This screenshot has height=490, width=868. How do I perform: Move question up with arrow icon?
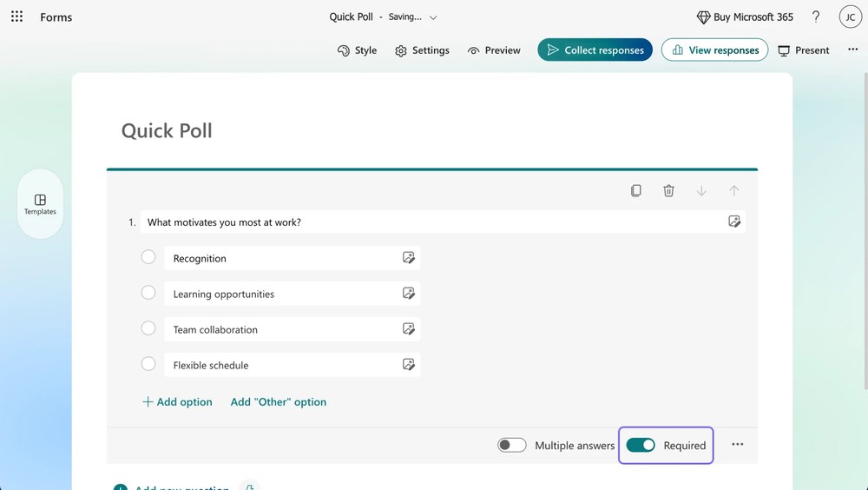[734, 190]
